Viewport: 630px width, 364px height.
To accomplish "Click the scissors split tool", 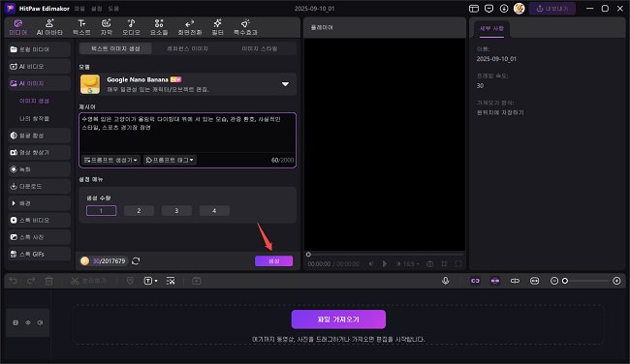I will (x=75, y=281).
